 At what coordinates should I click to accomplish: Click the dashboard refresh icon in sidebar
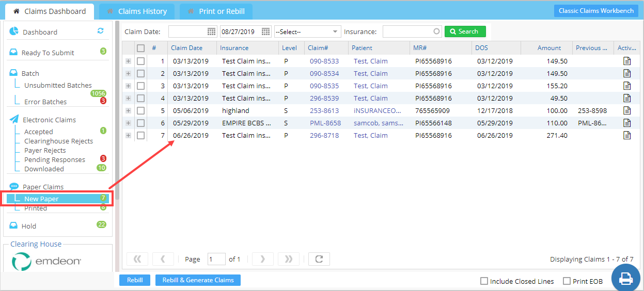coord(101,31)
